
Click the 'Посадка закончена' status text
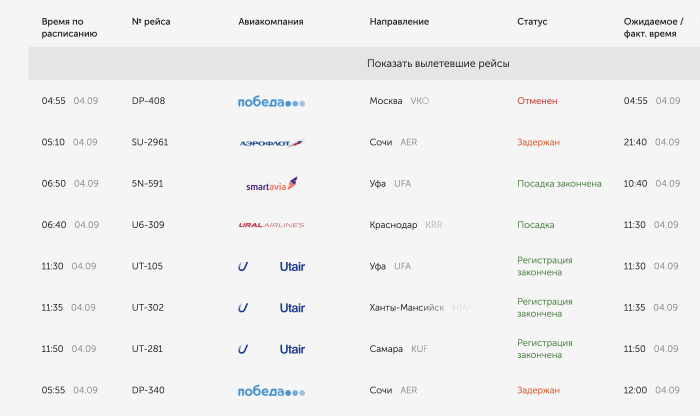coord(559,183)
